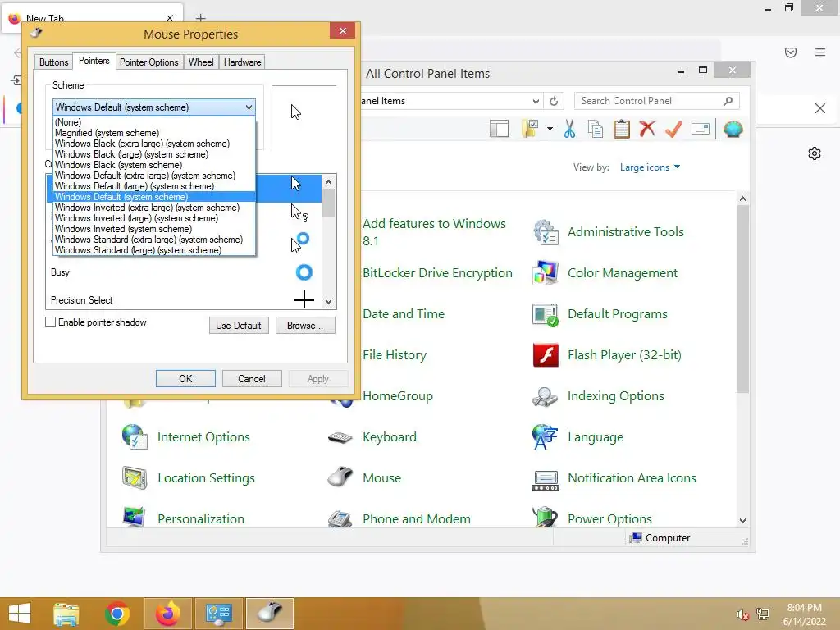This screenshot has width=840, height=630.
Task: Select Magnified (system scheme) option
Action: pyautogui.click(x=154, y=133)
